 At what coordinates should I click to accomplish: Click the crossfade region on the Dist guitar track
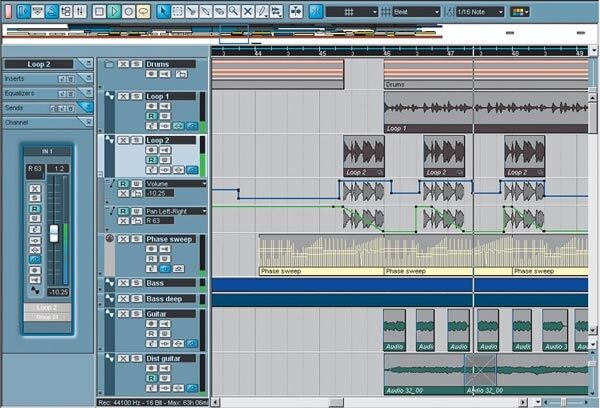(481, 370)
